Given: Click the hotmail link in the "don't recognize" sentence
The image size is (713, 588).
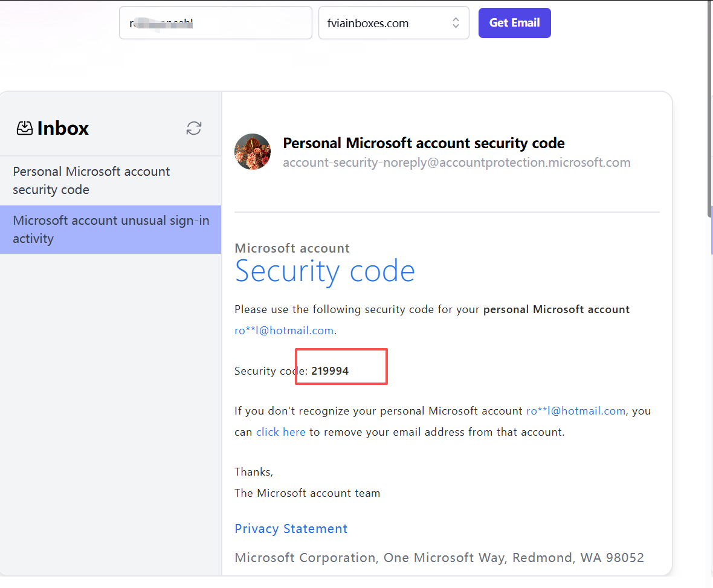Looking at the screenshot, I should coord(575,411).
